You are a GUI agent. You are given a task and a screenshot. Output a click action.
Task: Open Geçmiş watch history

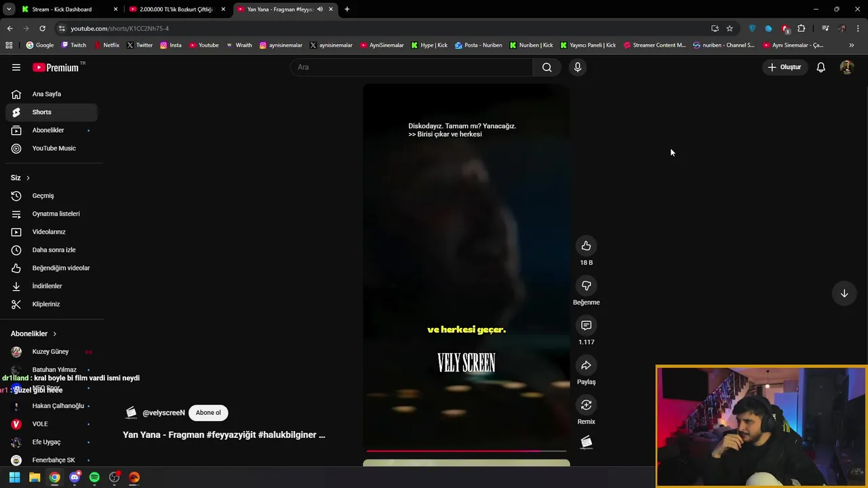52,196
